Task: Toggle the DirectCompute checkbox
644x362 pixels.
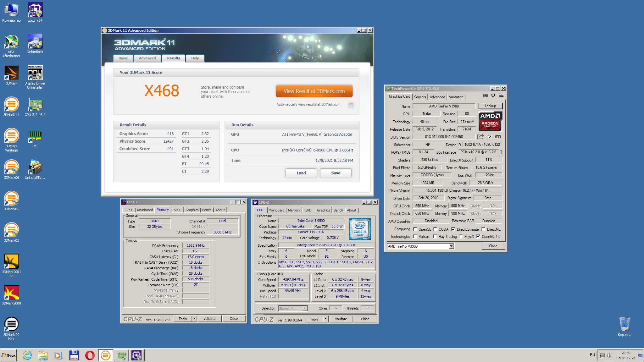Action: (453, 229)
